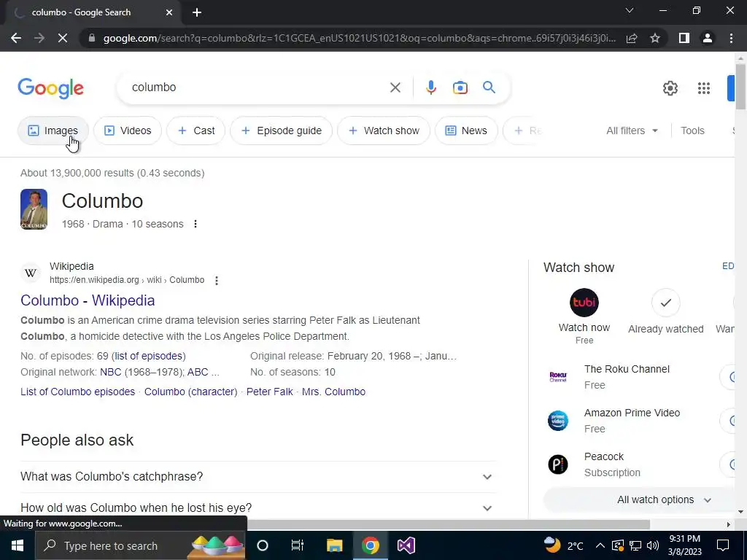Image resolution: width=747 pixels, height=560 pixels.
Task: Bookmark this page with the star
Action: coord(655,38)
